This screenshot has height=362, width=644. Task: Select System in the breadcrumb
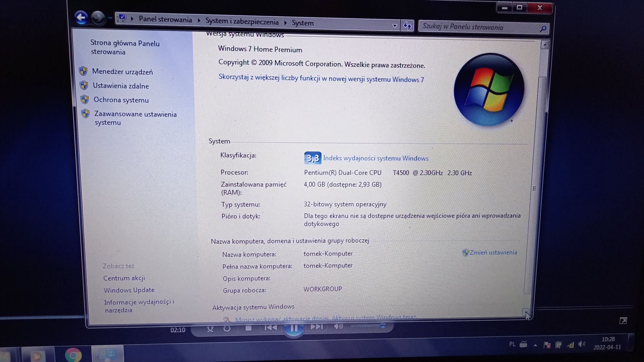click(x=303, y=23)
